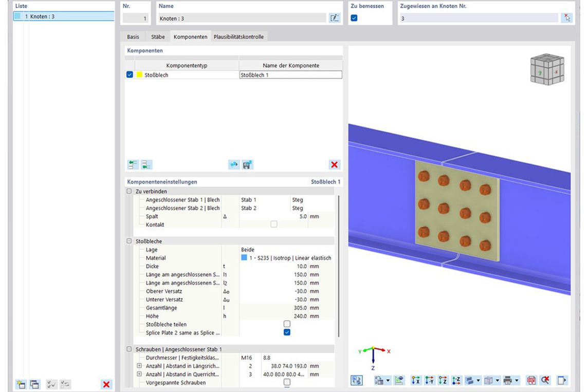Expand Anzahl | Abstand in Längsrichtung row
Viewport: 588px width, 392px height.
(x=139, y=366)
